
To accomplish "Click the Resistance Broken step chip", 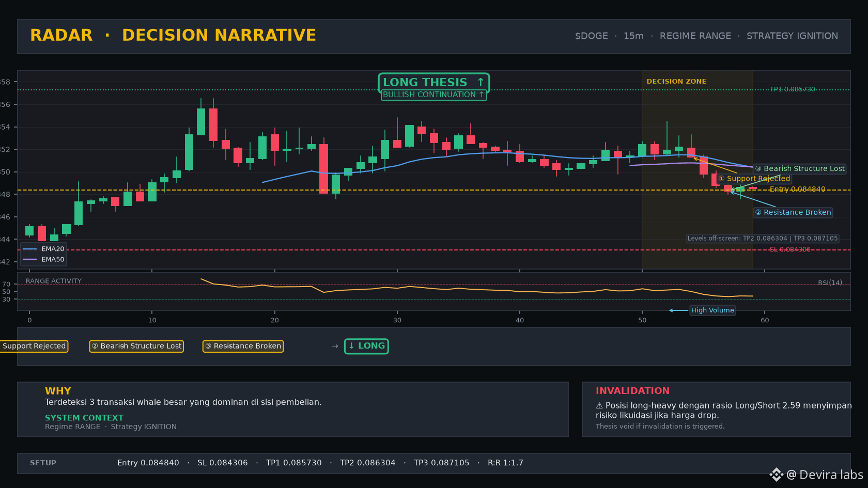I will pos(243,346).
